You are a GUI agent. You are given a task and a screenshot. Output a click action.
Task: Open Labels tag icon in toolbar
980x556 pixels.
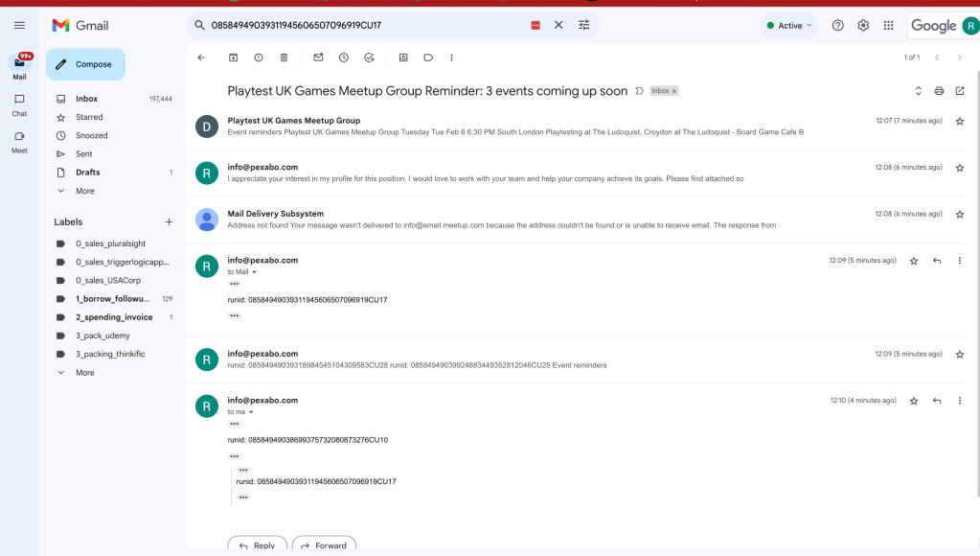coord(429,58)
